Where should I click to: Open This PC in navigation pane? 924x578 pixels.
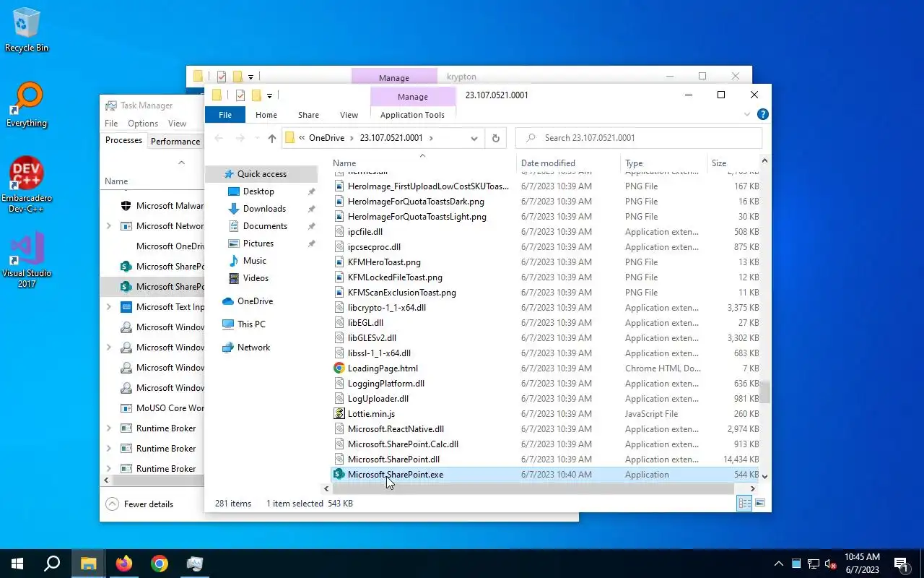(x=251, y=324)
